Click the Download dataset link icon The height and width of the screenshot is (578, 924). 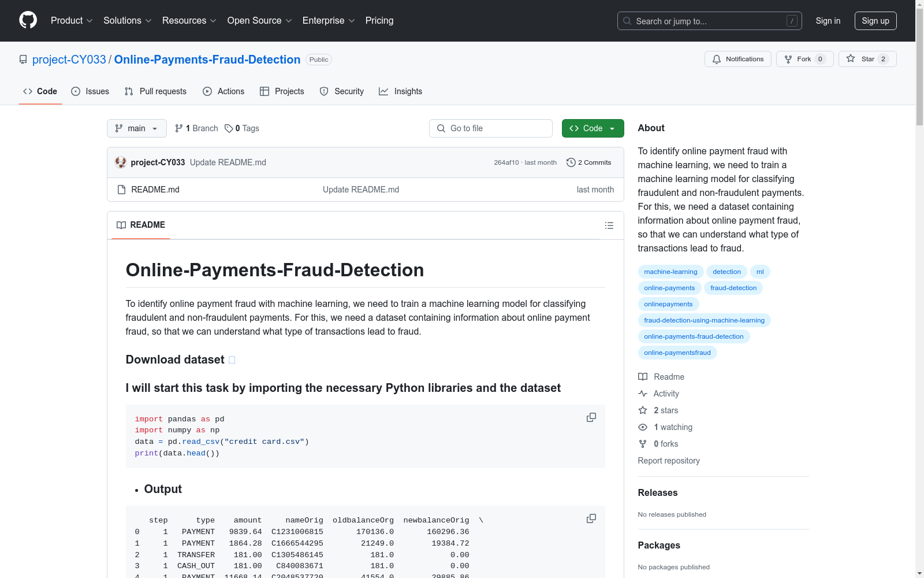click(x=232, y=360)
